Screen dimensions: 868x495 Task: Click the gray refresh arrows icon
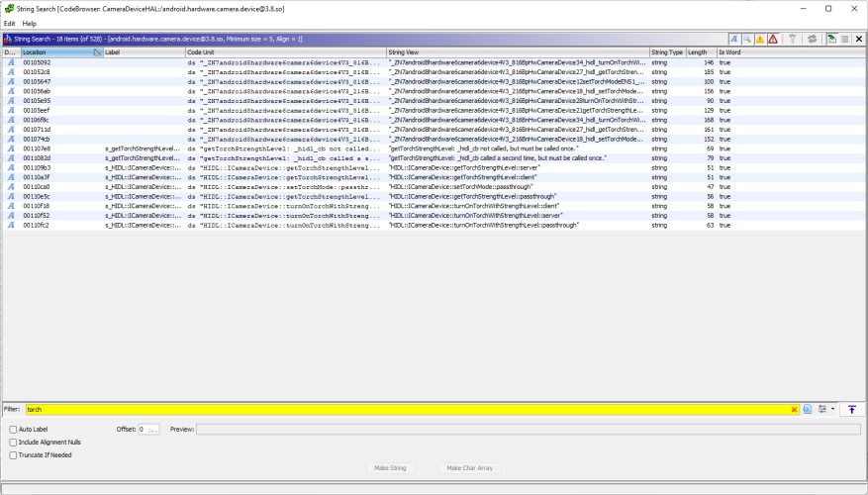pyautogui.click(x=813, y=39)
